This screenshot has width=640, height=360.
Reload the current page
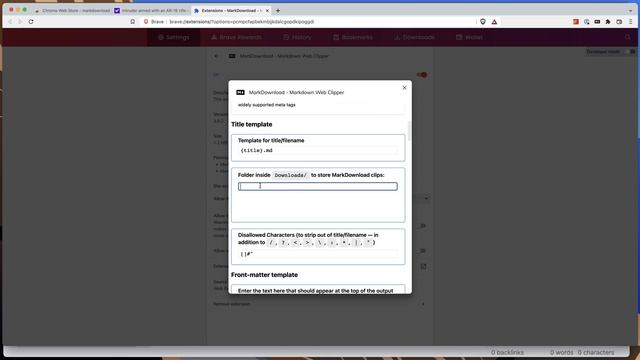coord(31,22)
